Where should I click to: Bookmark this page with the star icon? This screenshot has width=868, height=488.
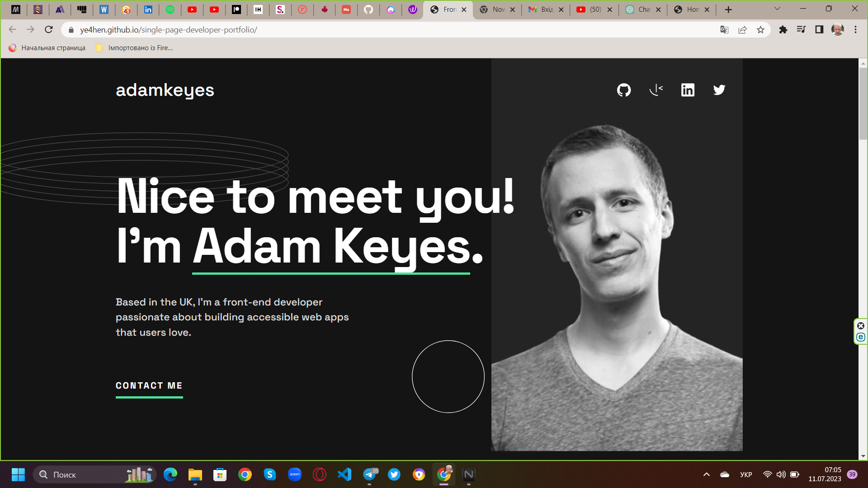[x=760, y=30]
